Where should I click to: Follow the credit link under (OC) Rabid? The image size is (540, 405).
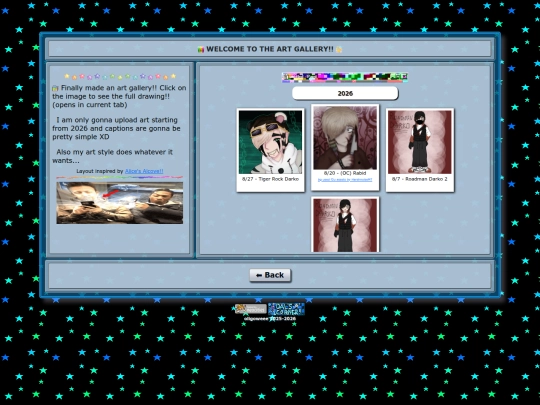click(345, 180)
